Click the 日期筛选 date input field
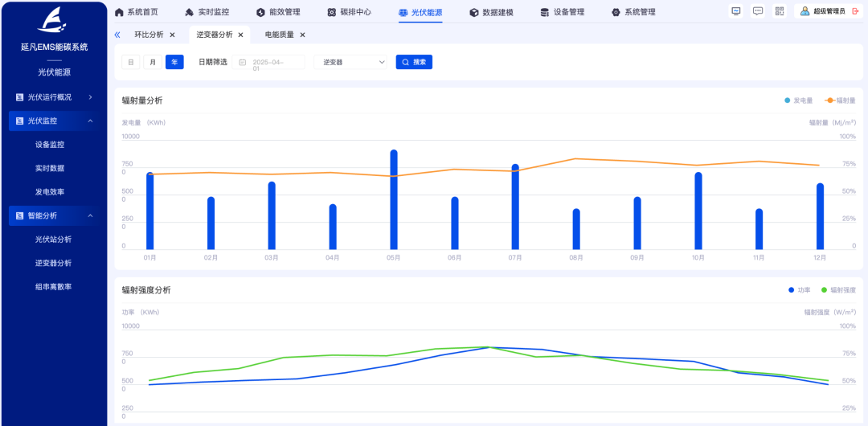Image resolution: width=868 pixels, height=426 pixels. [269, 62]
